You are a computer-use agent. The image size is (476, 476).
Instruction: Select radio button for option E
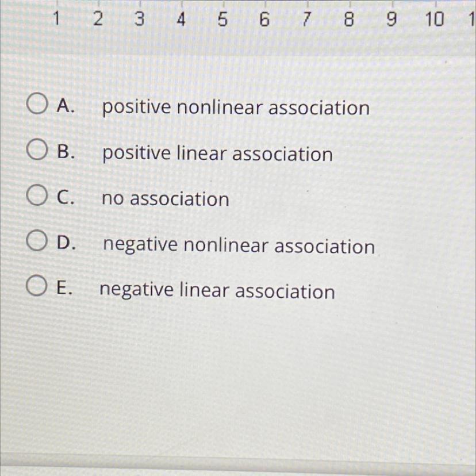tap(36, 287)
